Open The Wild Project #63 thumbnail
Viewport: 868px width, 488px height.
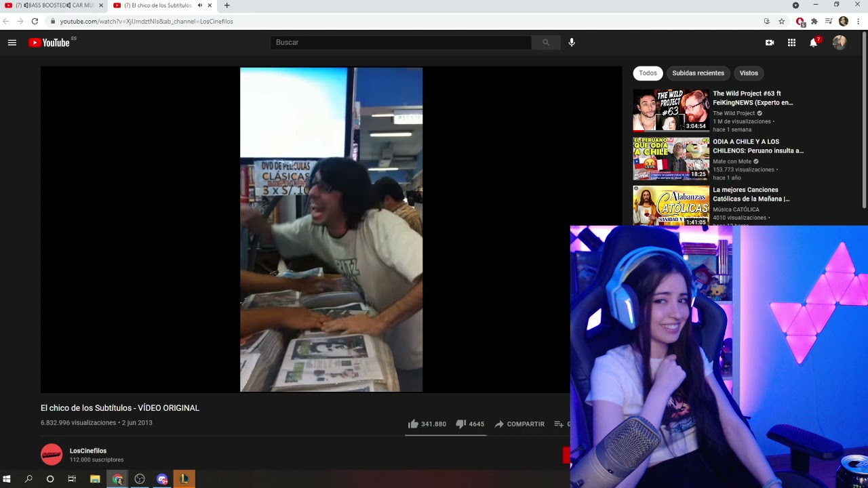click(x=671, y=110)
